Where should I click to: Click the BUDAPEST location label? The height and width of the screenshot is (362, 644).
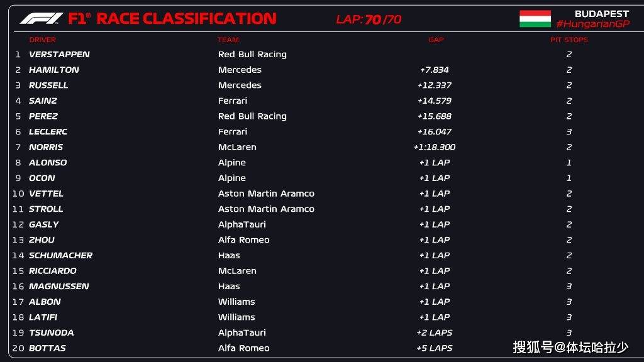pos(602,14)
